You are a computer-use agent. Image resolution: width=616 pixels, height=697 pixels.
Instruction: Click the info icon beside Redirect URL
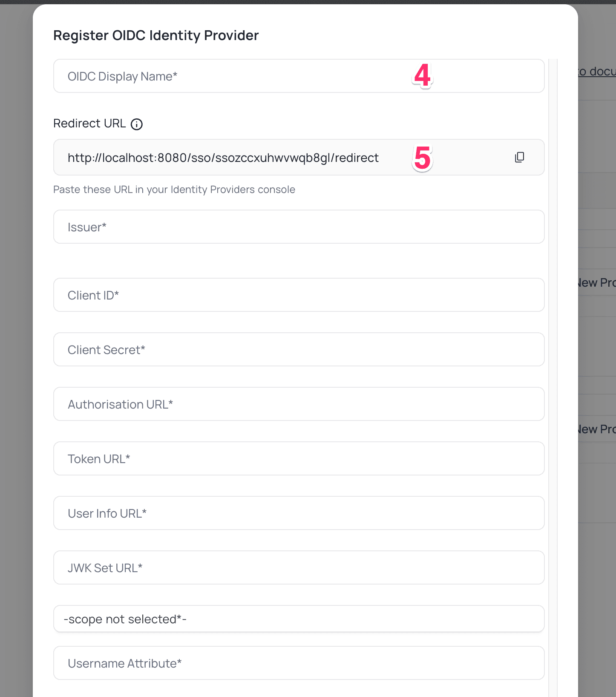tap(136, 124)
